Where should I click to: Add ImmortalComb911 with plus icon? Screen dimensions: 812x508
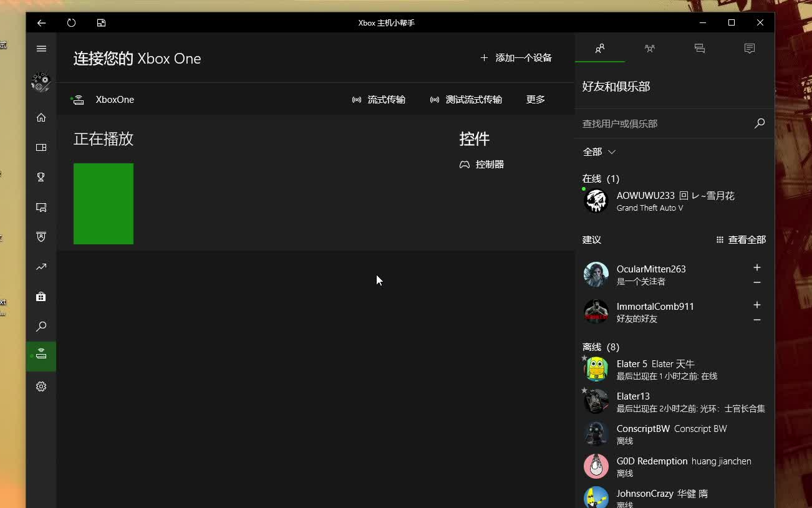click(x=757, y=305)
